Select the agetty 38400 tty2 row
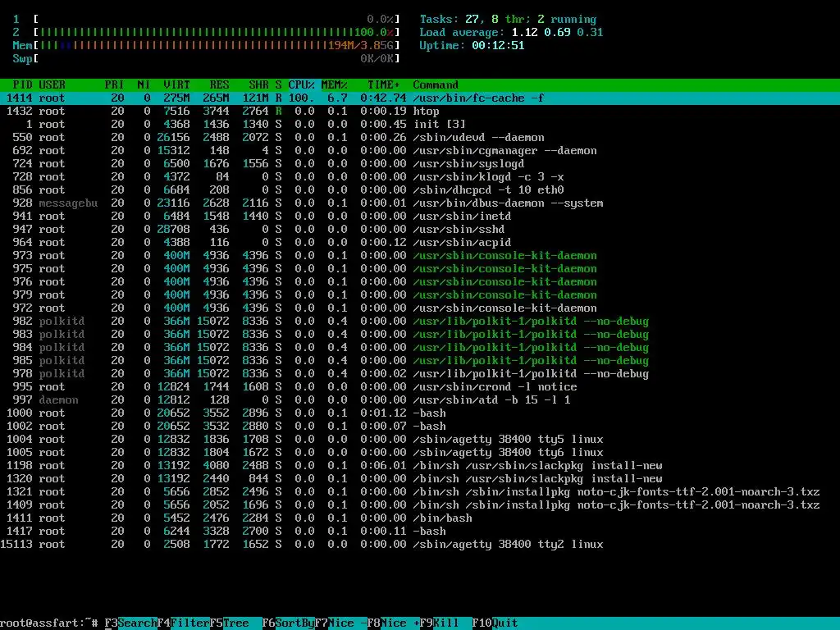Image resolution: width=840 pixels, height=630 pixels. point(420,545)
